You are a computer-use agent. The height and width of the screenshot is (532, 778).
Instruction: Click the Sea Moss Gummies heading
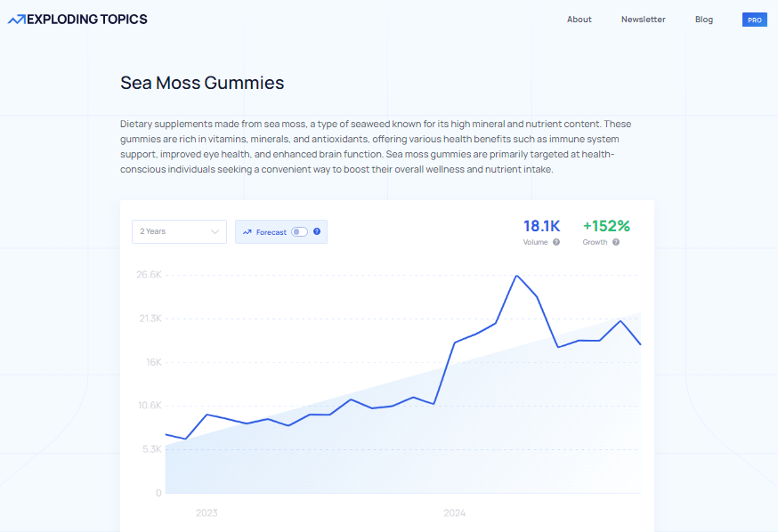click(202, 83)
